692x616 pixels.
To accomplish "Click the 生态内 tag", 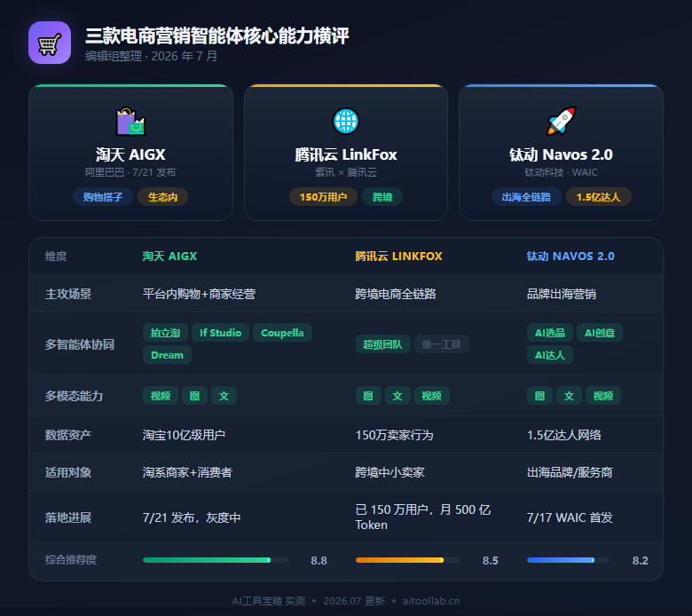I will click(x=163, y=197).
